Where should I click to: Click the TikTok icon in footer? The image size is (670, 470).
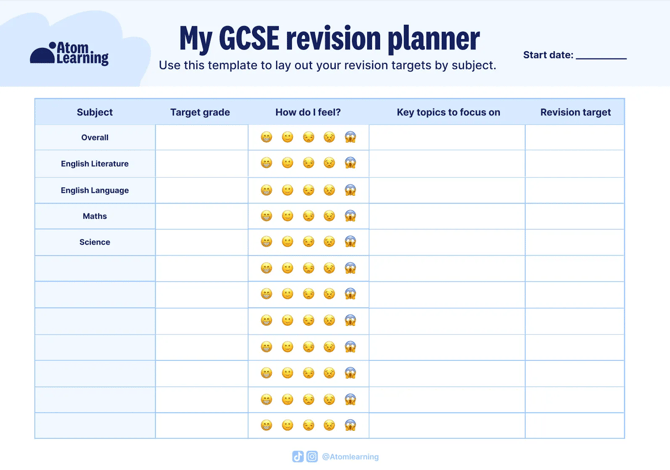[298, 457]
